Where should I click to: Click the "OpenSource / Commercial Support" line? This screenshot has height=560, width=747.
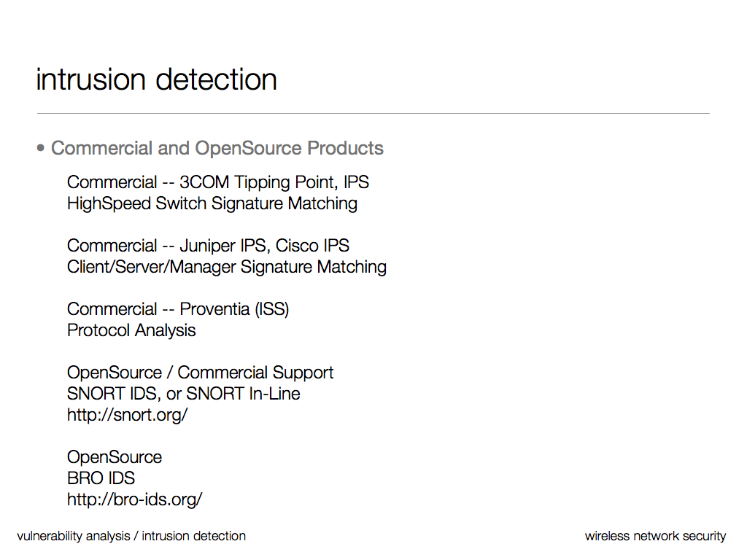[x=201, y=372]
